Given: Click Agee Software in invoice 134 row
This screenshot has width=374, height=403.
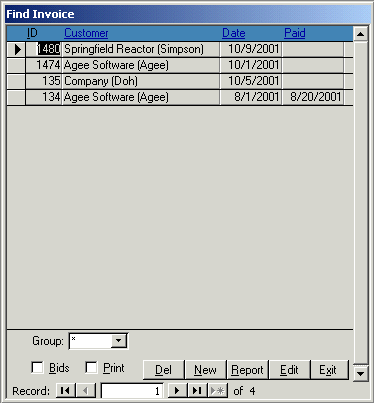Looking at the screenshot, I should point(140,97).
